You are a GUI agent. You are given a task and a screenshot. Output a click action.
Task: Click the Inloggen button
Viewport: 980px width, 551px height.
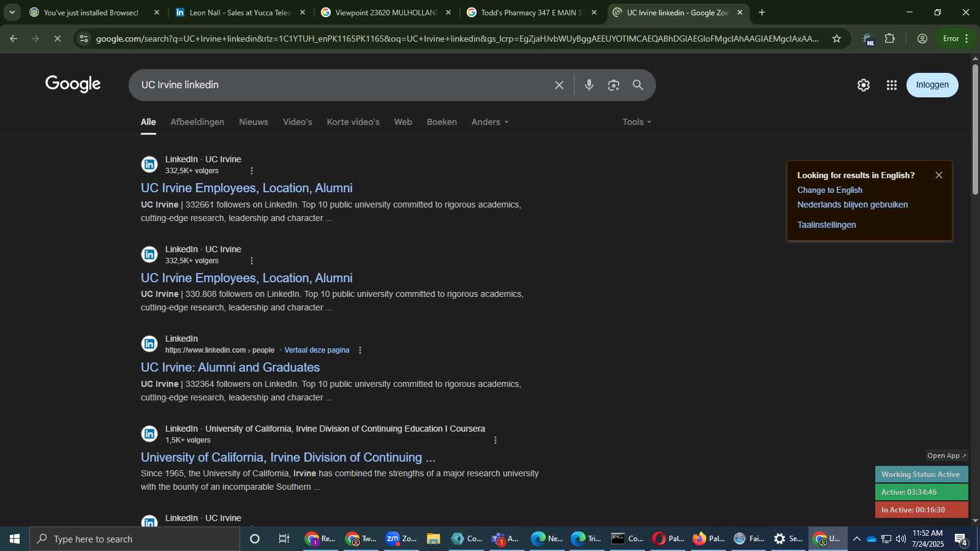(x=932, y=85)
